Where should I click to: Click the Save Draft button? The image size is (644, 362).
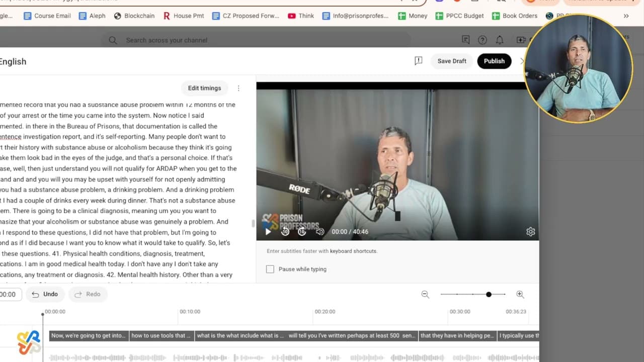(451, 61)
